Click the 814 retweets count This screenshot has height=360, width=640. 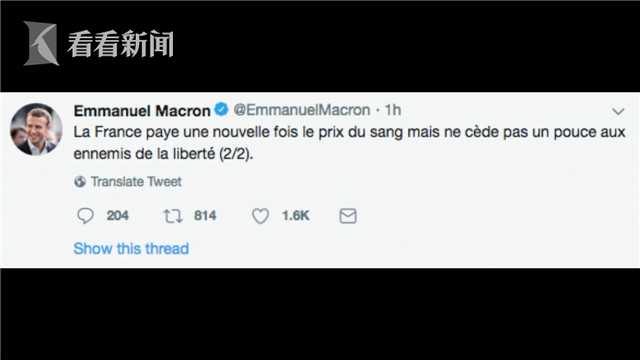click(205, 216)
